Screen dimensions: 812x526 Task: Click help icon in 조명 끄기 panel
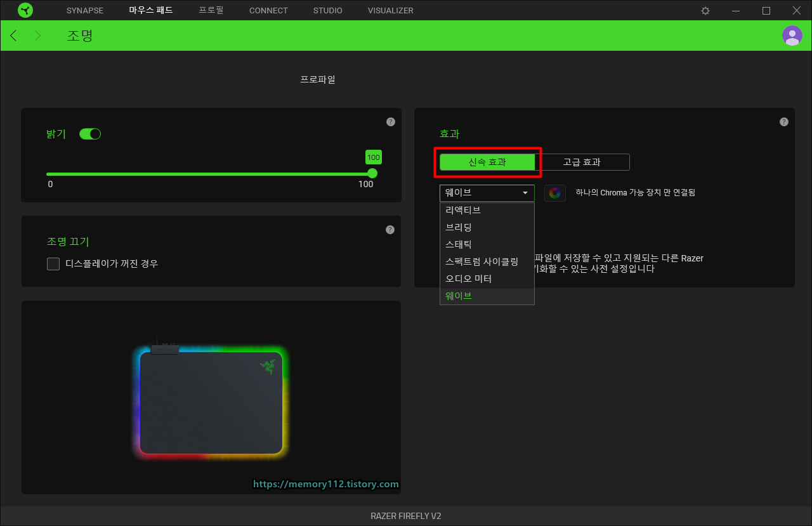390,230
